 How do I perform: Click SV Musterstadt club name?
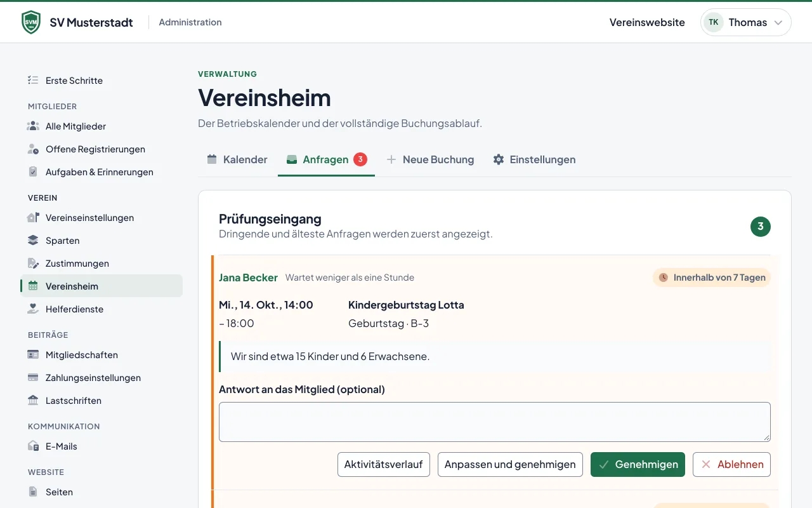point(91,22)
